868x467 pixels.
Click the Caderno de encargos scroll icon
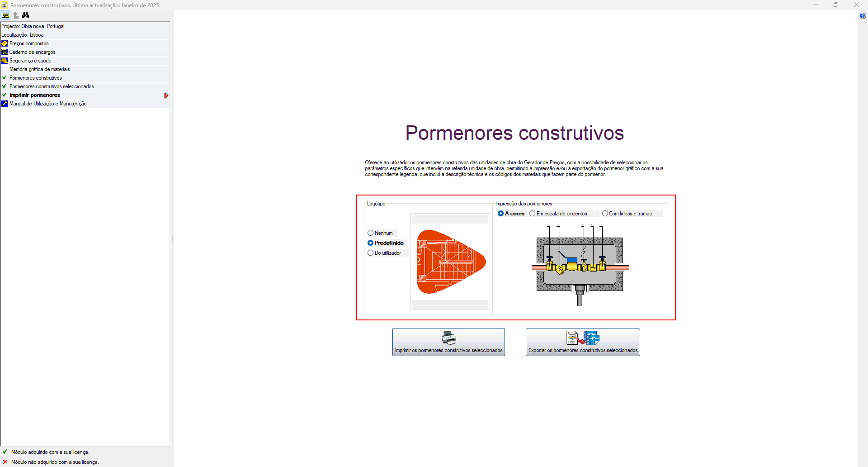[5, 52]
